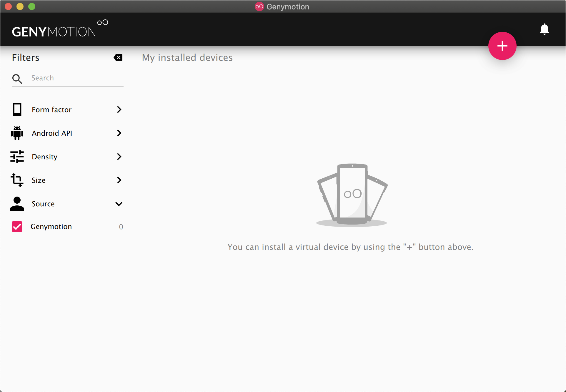Click the Form factor phone icon
Viewport: 566px width, 392px height.
tap(17, 109)
